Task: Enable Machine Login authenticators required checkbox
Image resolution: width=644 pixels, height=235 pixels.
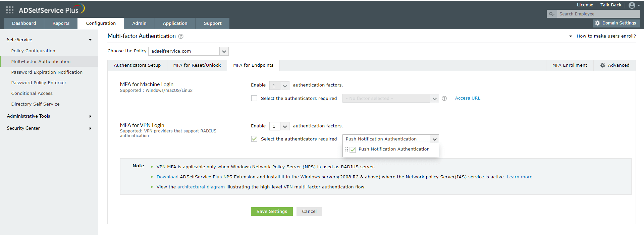Action: pyautogui.click(x=254, y=99)
